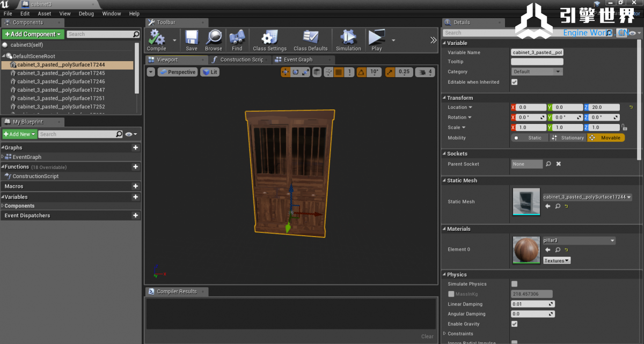Screen dimensions: 644x344
Task: Expand the toolbar overflow chevron
Action: click(x=434, y=40)
